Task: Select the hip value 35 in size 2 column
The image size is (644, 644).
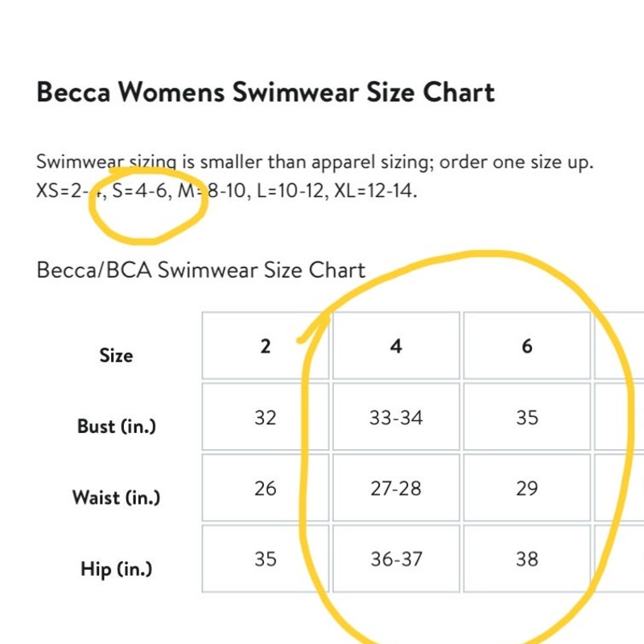Action: [x=266, y=559]
